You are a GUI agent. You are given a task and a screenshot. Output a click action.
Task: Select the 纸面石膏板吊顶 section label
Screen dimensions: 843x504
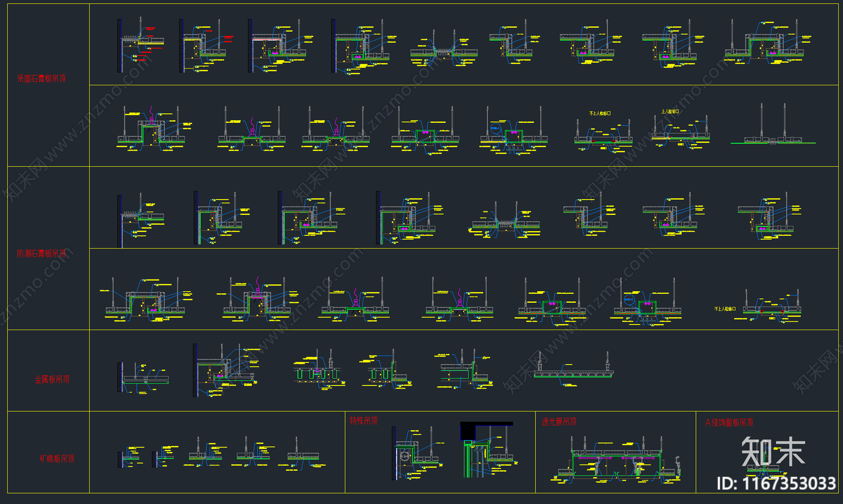[42, 78]
